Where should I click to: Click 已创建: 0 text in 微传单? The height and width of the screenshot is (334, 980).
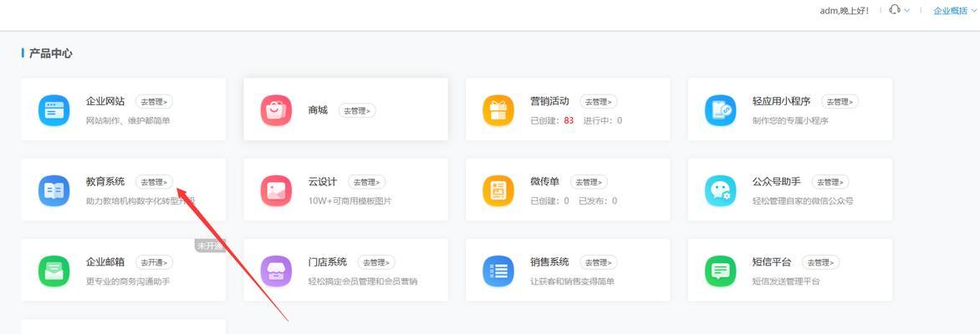[x=549, y=201]
